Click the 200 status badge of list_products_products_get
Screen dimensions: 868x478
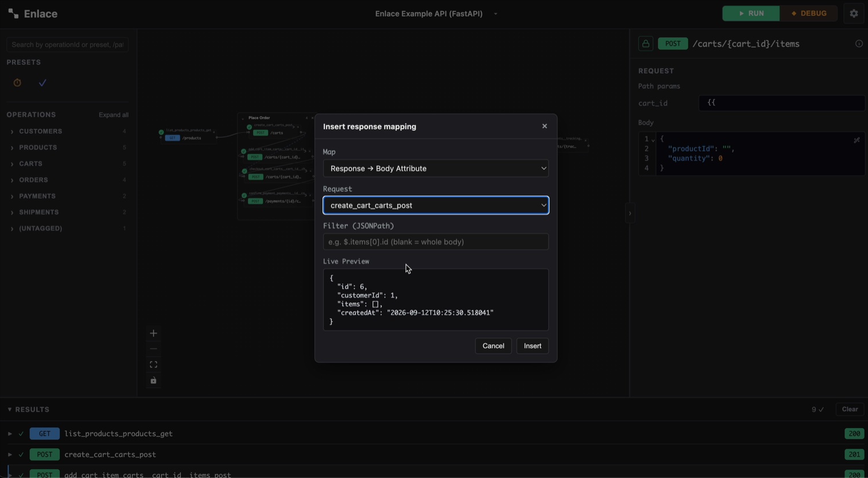click(854, 434)
